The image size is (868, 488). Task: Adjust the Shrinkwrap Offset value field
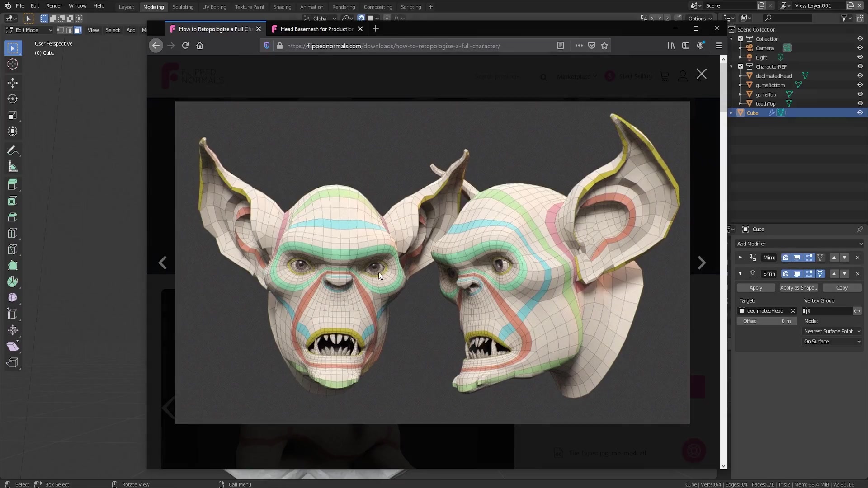pyautogui.click(x=767, y=321)
